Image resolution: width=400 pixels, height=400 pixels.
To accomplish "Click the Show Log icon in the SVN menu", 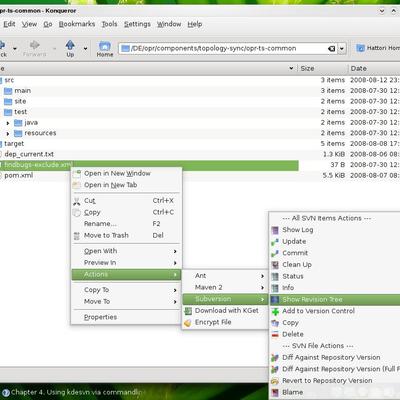I will [275, 230].
